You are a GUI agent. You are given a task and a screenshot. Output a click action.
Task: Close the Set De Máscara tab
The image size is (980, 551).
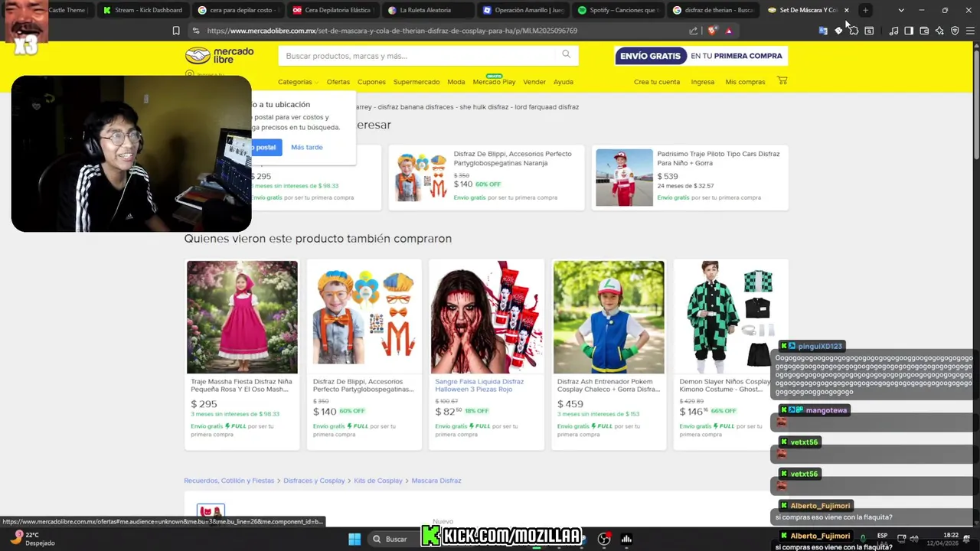pyautogui.click(x=846, y=10)
